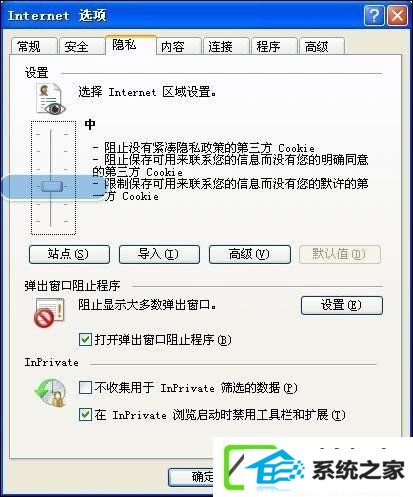Toggle 打开弹出窗口阻止程序 checkbox

coord(85,340)
